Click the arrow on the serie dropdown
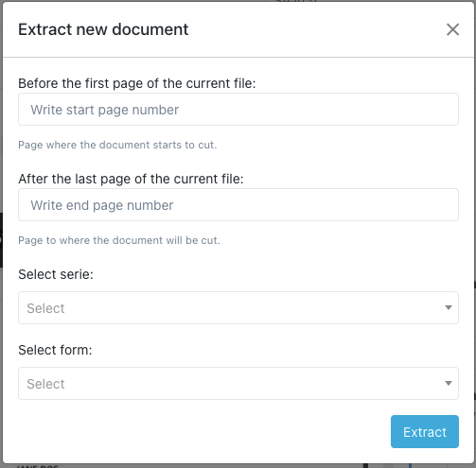The width and height of the screenshot is (476, 468). (x=449, y=307)
